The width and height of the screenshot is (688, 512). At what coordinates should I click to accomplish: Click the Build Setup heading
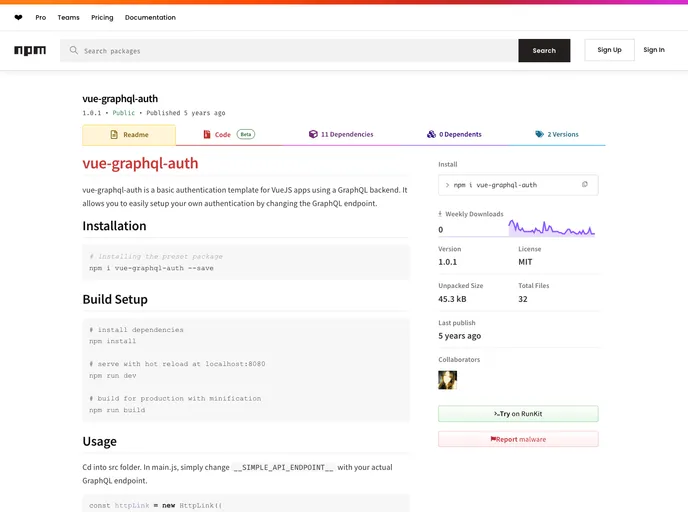pyautogui.click(x=115, y=299)
